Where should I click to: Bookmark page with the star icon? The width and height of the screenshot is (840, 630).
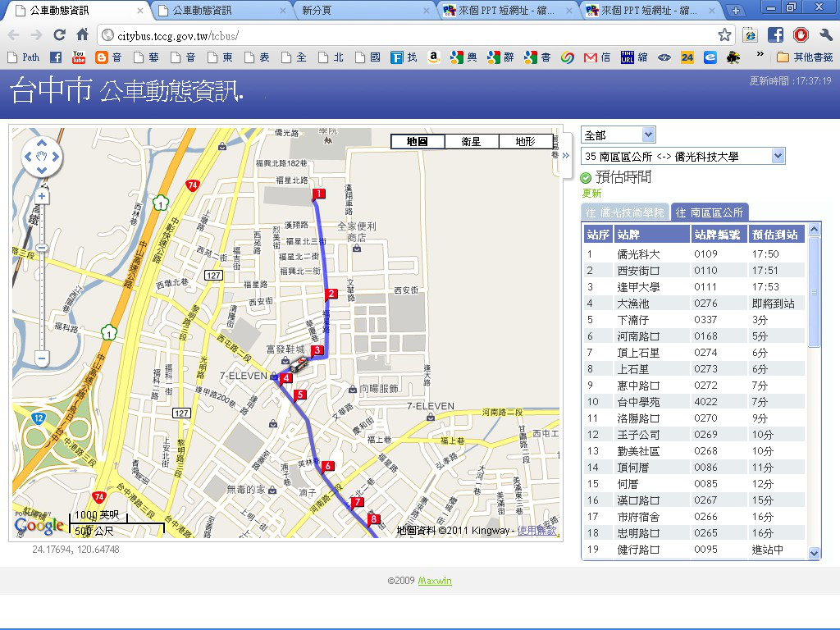(x=724, y=35)
